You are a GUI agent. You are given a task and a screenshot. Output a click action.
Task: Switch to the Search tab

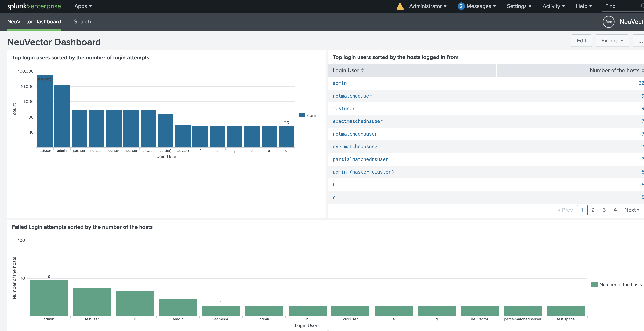82,21
